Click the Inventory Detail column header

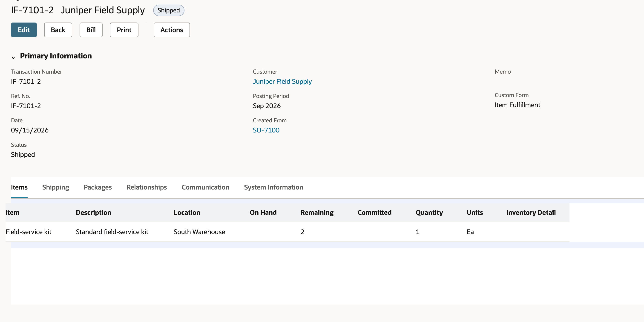531,212
